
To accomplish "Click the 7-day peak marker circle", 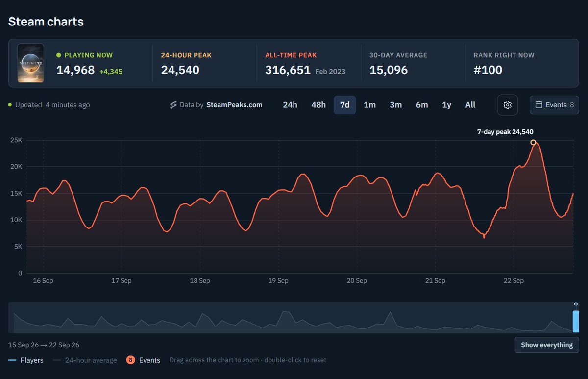I will pos(533,142).
